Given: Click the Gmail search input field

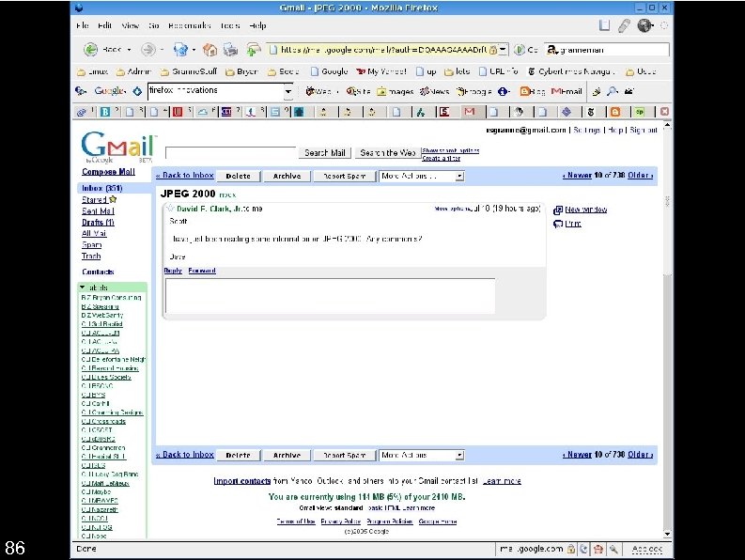Looking at the screenshot, I should [230, 152].
